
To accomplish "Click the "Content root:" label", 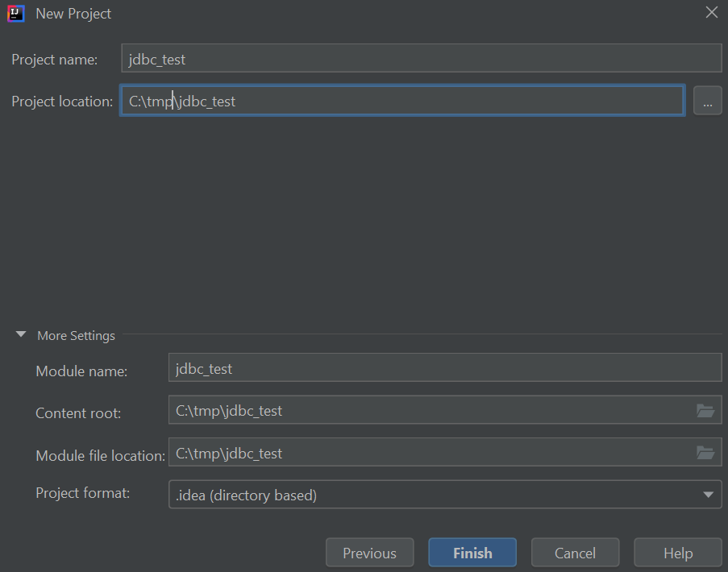I will tap(78, 412).
